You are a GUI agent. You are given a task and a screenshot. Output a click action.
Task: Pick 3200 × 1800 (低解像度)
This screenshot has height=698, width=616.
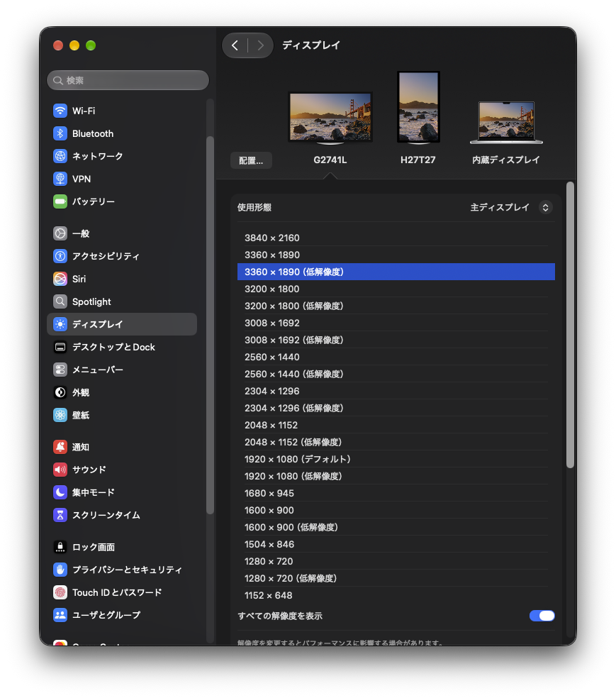tap(396, 306)
